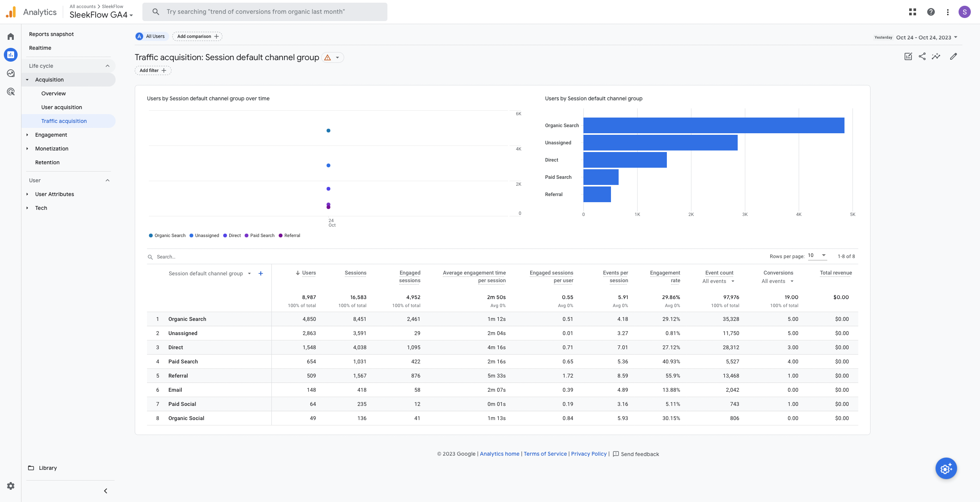The height and width of the screenshot is (502, 980).
Task: Open the Google apps grid icon
Action: 913,12
